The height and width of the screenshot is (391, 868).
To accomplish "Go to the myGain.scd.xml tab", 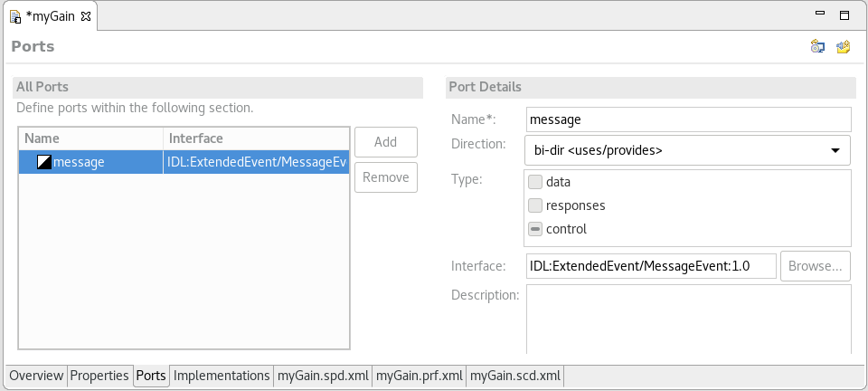I will point(514,376).
